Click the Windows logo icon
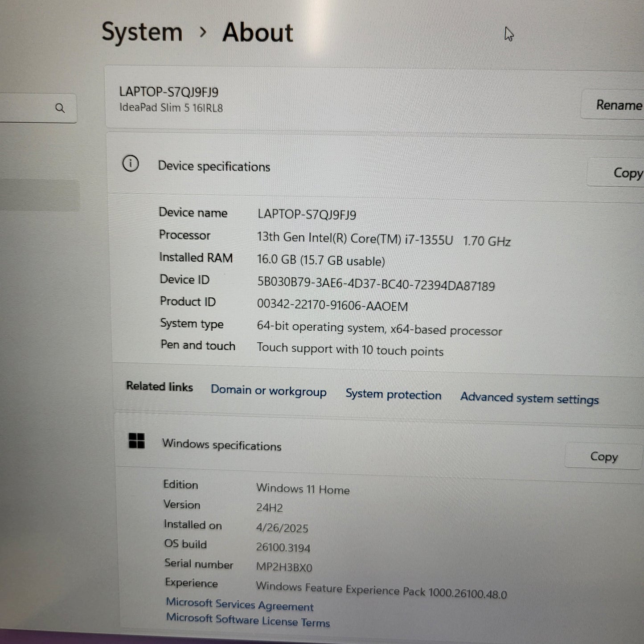This screenshot has height=644, width=644. point(136,441)
